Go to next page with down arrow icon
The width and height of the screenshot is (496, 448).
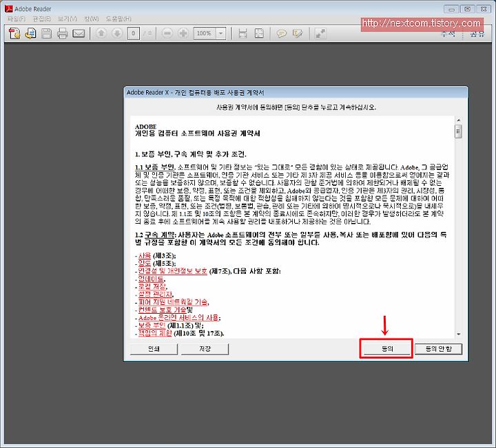[x=117, y=33]
